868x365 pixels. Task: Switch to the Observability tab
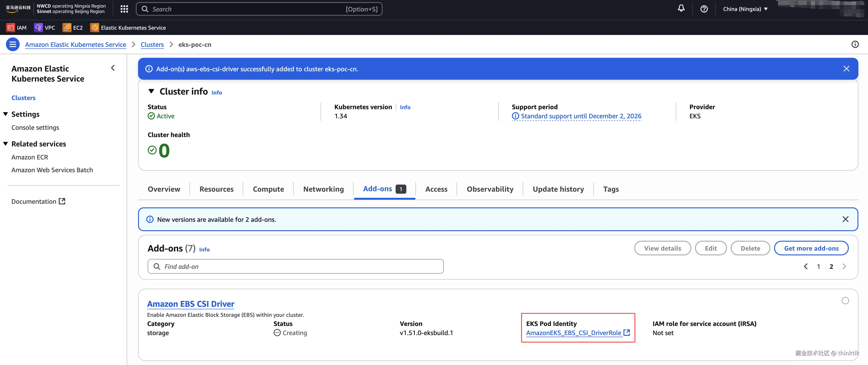click(x=490, y=189)
